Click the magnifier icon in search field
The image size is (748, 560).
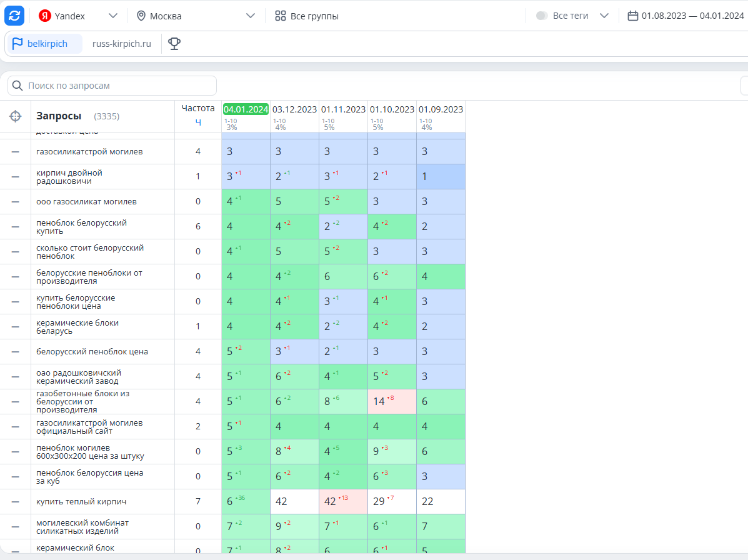coord(17,86)
